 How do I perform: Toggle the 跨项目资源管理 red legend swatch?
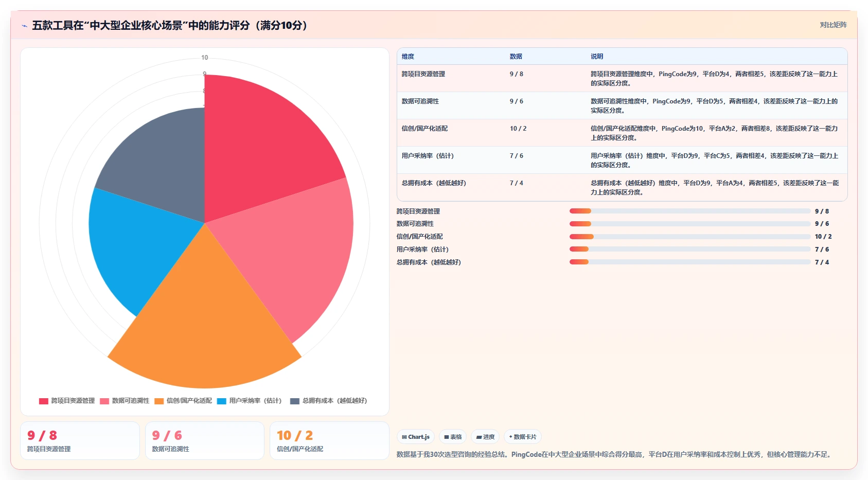[44, 401]
